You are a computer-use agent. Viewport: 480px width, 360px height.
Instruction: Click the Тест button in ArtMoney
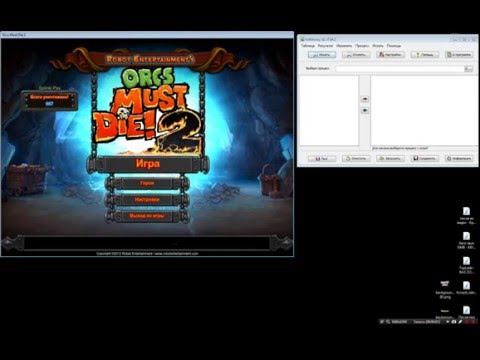(322, 159)
